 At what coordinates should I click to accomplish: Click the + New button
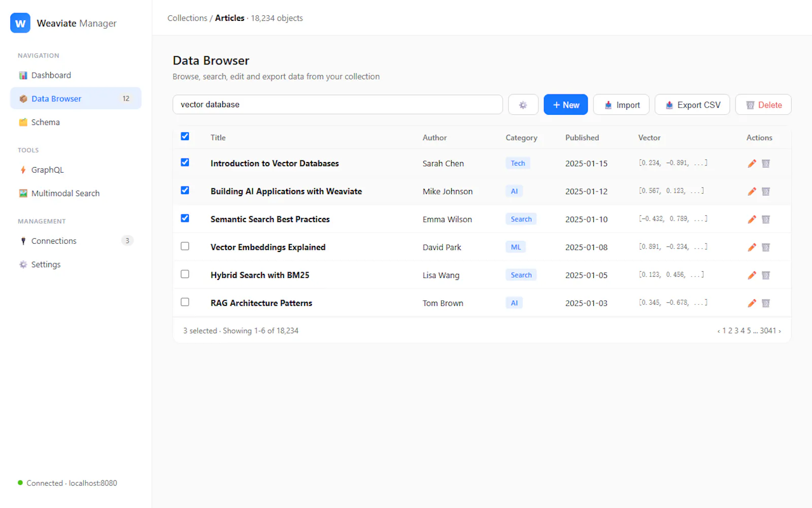[565, 105]
